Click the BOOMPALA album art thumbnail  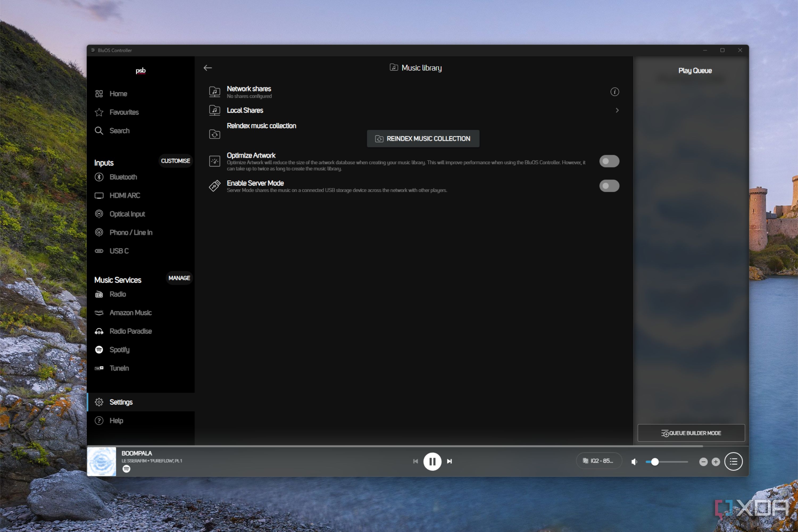click(101, 462)
